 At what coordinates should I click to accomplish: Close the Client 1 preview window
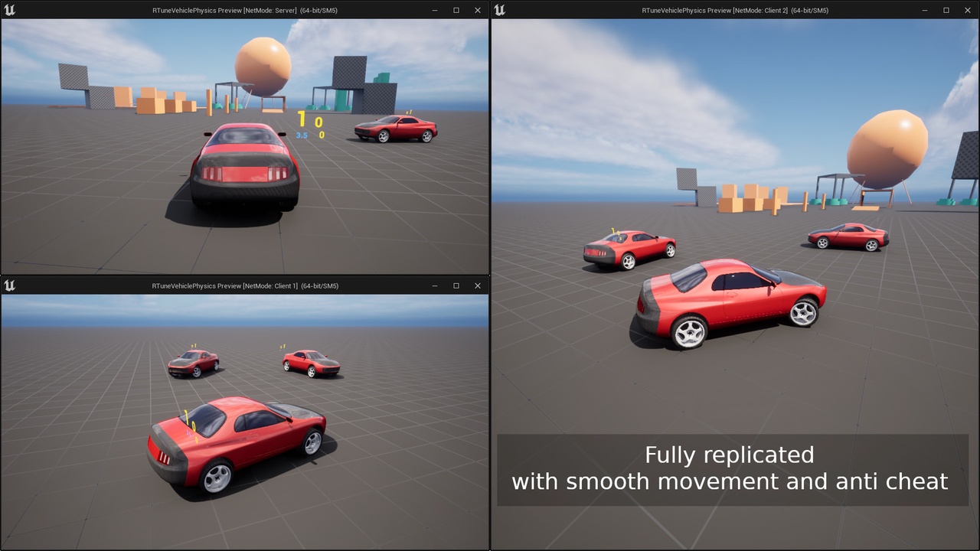(x=478, y=285)
